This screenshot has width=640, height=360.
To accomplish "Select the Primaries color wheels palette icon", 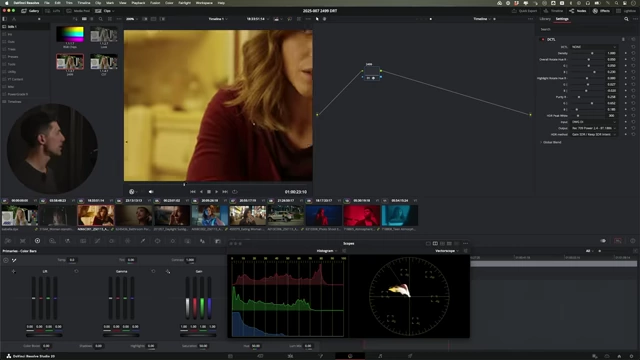I will tap(37, 241).
